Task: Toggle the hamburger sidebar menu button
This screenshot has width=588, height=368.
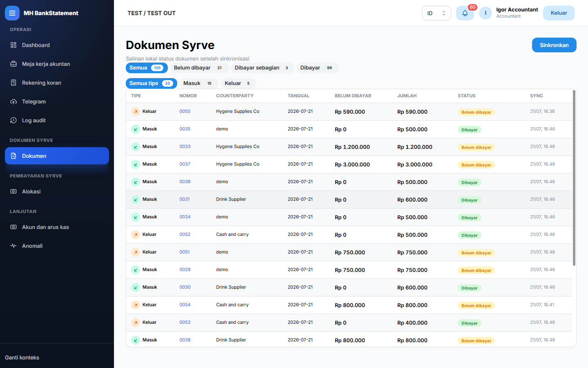Action: pos(12,13)
